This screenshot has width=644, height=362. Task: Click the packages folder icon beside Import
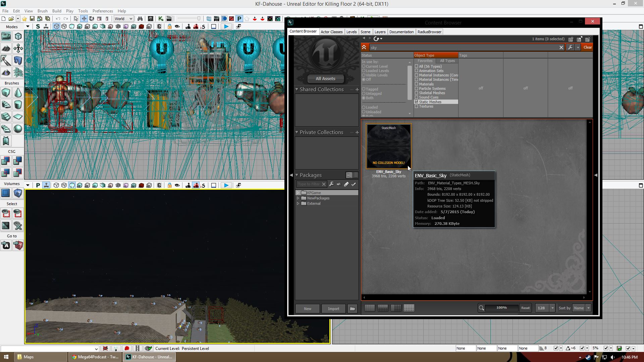352,309
